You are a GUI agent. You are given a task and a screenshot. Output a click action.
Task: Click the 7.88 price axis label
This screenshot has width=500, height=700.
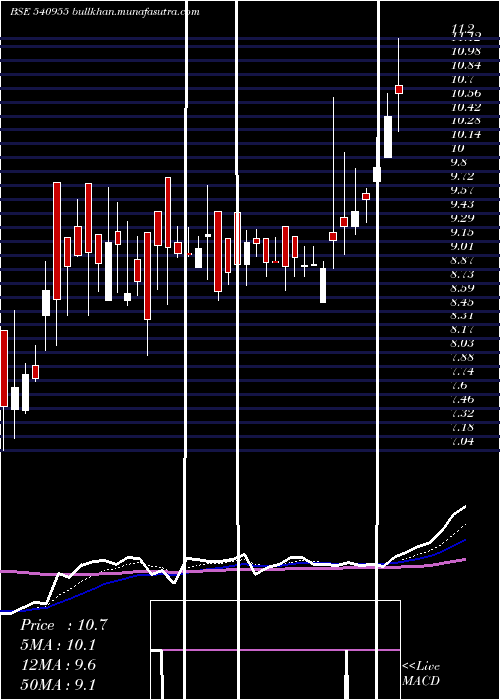pos(463,357)
